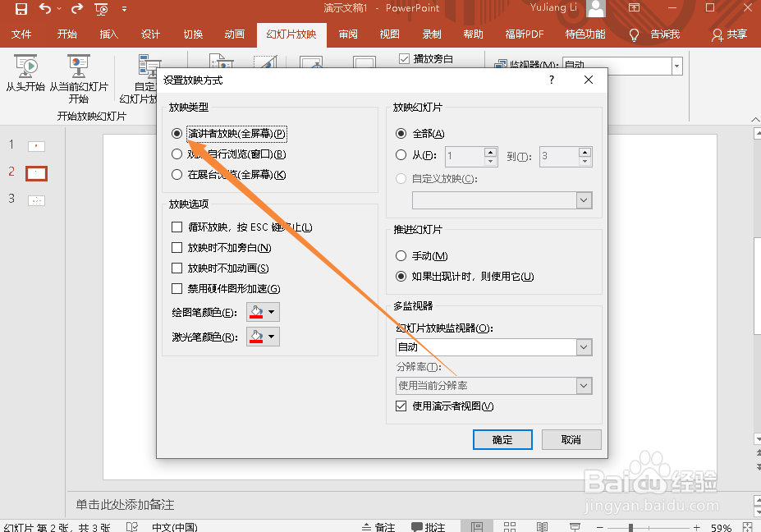Switch to Reading view icon
Screen dimensions: 761x532
click(x=542, y=527)
